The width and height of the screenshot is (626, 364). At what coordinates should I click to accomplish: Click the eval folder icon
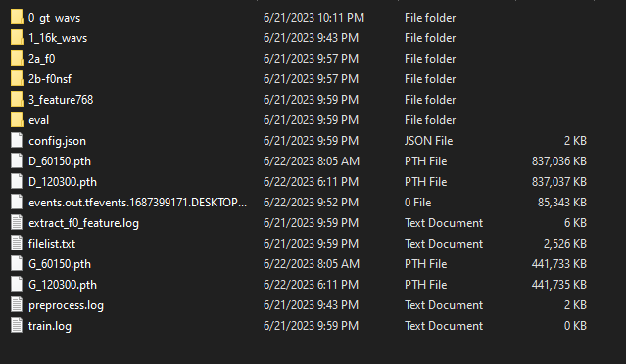pyautogui.click(x=17, y=120)
